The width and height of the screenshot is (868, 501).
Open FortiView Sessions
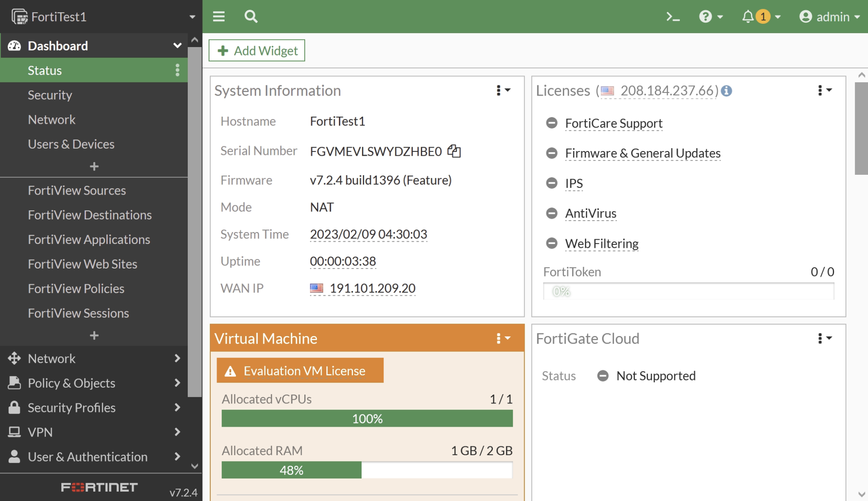pos(78,313)
